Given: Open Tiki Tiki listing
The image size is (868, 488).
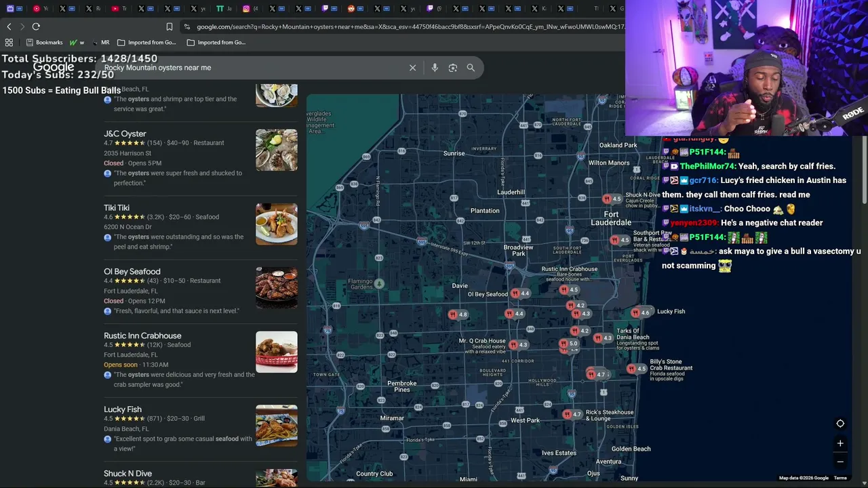Looking at the screenshot, I should pyautogui.click(x=117, y=207).
